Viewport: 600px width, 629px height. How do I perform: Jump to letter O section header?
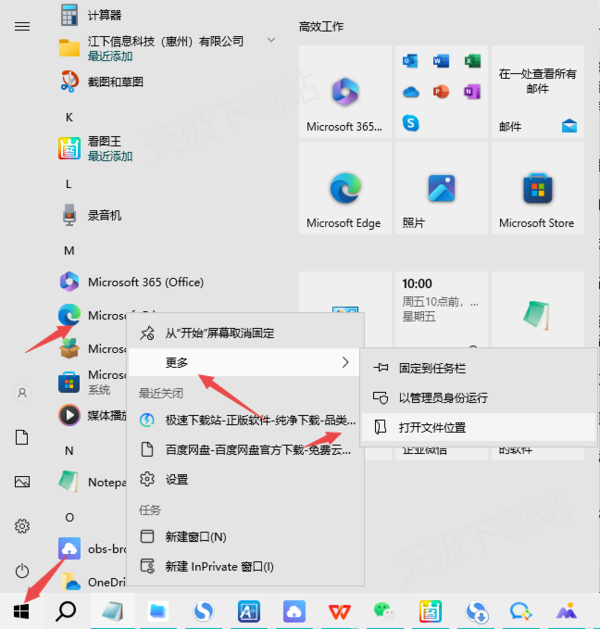[69, 517]
